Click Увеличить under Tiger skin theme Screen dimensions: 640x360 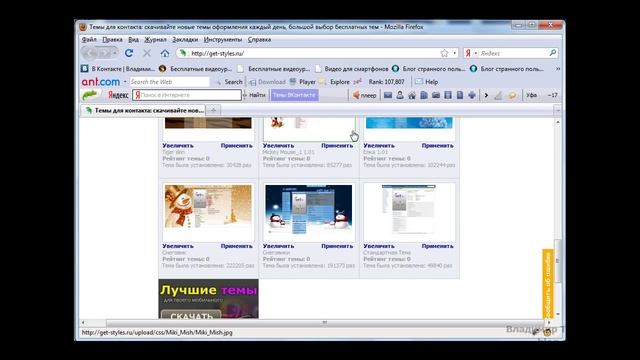click(178, 146)
